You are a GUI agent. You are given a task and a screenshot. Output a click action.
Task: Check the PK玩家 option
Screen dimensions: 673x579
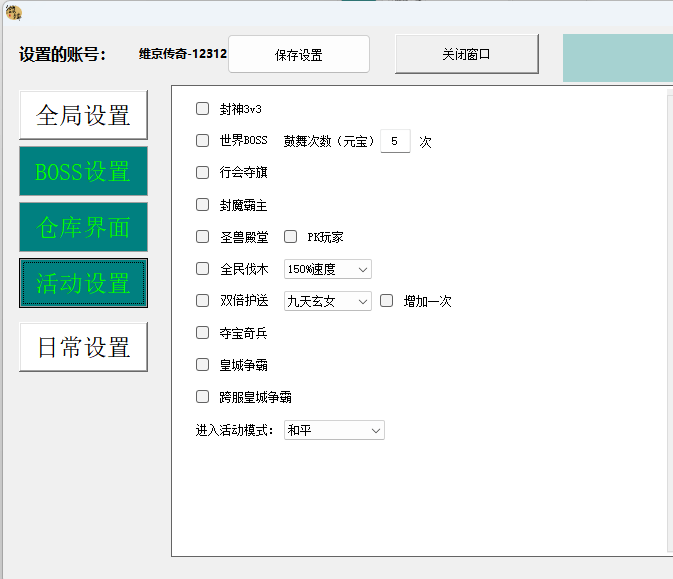coord(291,236)
